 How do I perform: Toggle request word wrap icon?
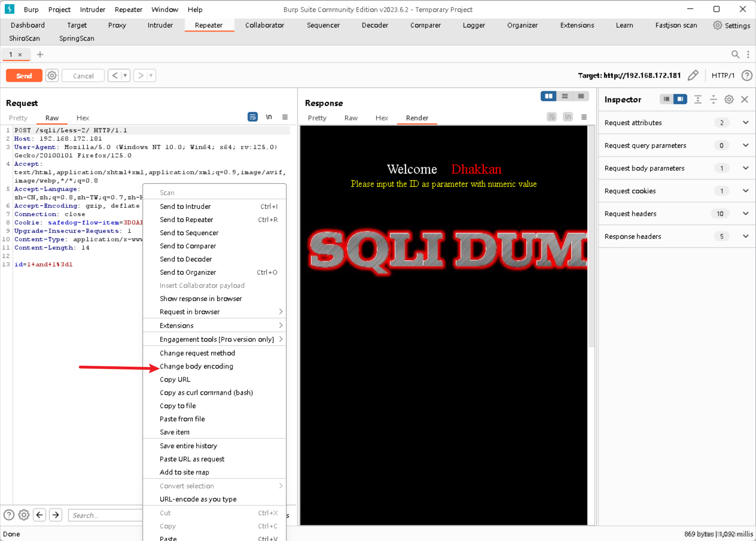click(252, 117)
